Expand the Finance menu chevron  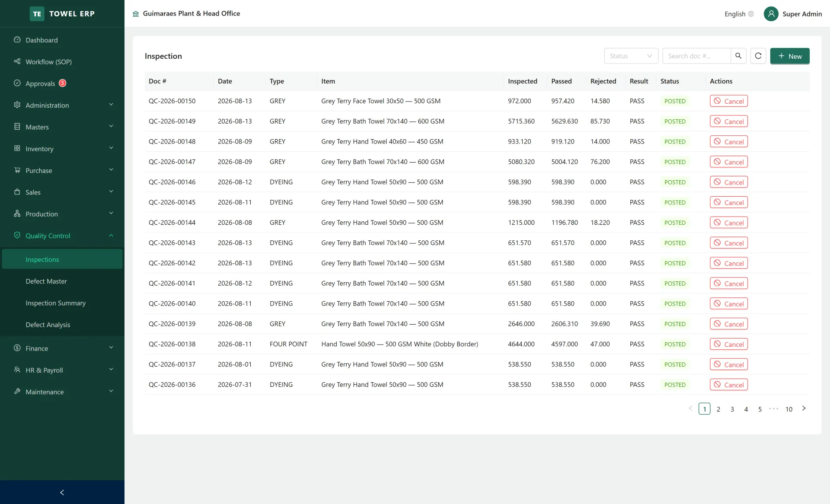click(x=111, y=348)
